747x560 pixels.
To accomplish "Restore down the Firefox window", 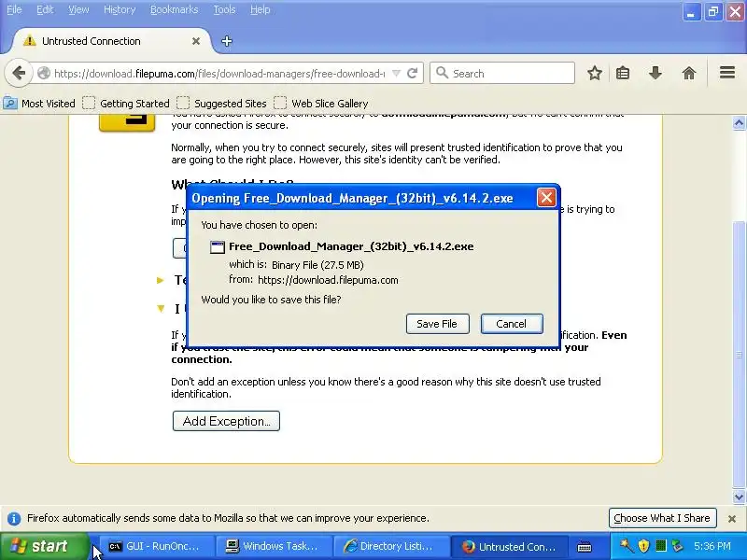I will point(712,12).
